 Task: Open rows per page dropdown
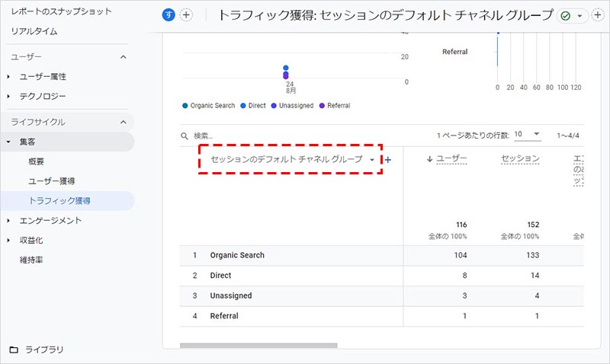point(527,135)
